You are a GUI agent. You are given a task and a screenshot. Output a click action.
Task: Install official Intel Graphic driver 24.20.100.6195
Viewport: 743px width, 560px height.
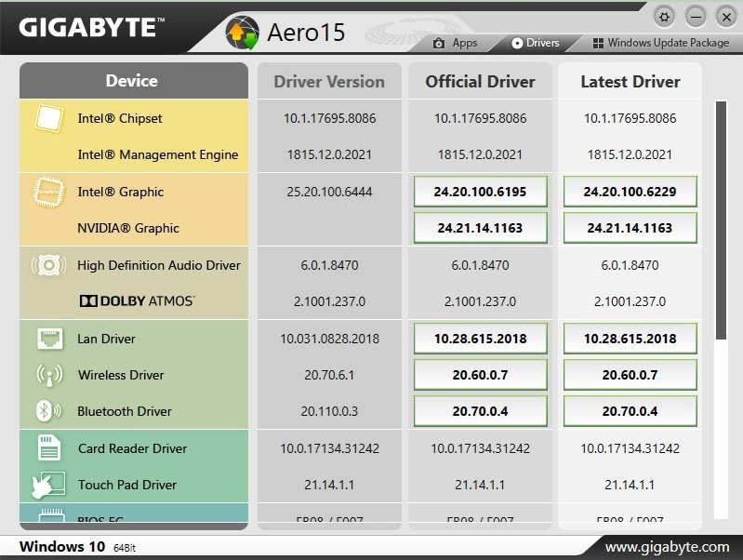(480, 192)
